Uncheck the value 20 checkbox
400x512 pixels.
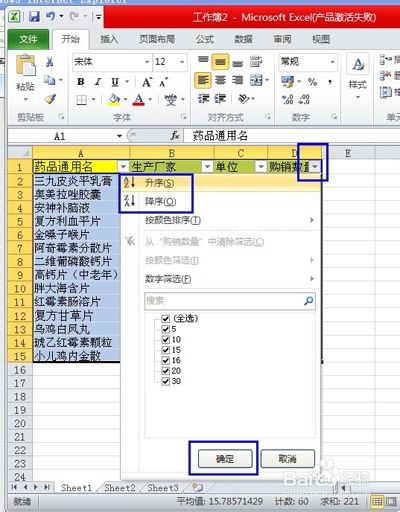pyautogui.click(x=165, y=371)
